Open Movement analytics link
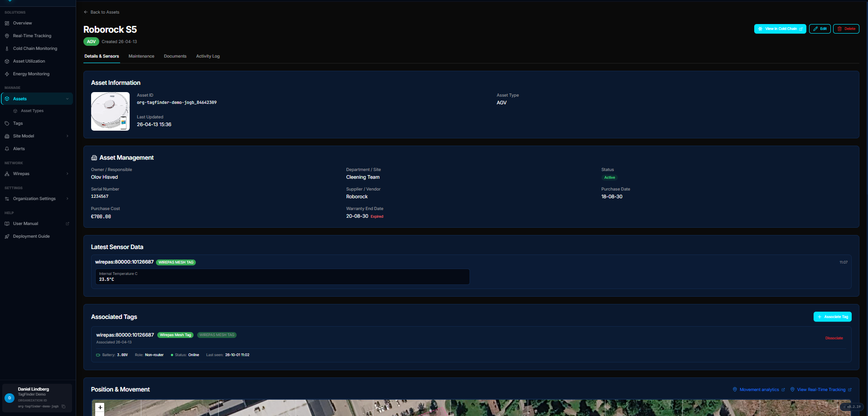This screenshot has height=416, width=868. [x=759, y=390]
